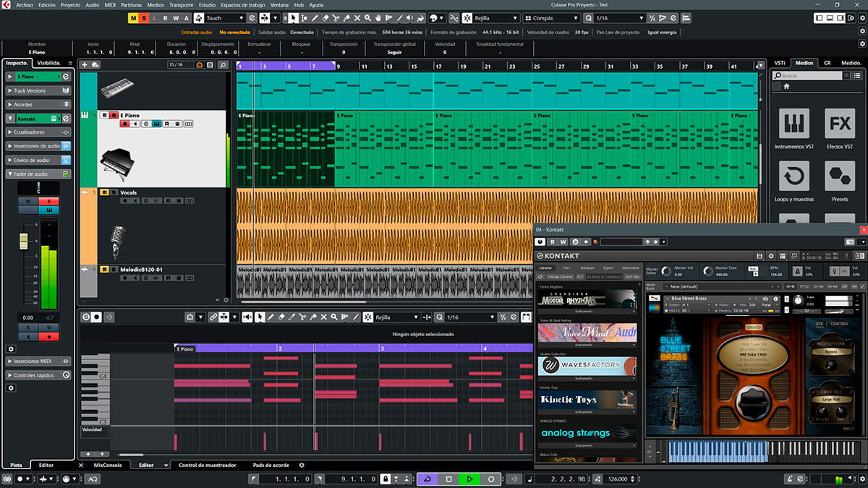Select the Range Selection tool
868x488 pixels.
click(x=305, y=18)
